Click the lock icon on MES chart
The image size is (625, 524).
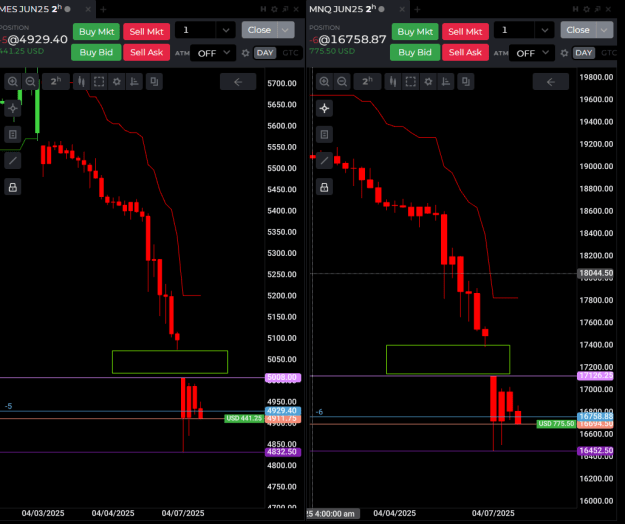[13, 187]
